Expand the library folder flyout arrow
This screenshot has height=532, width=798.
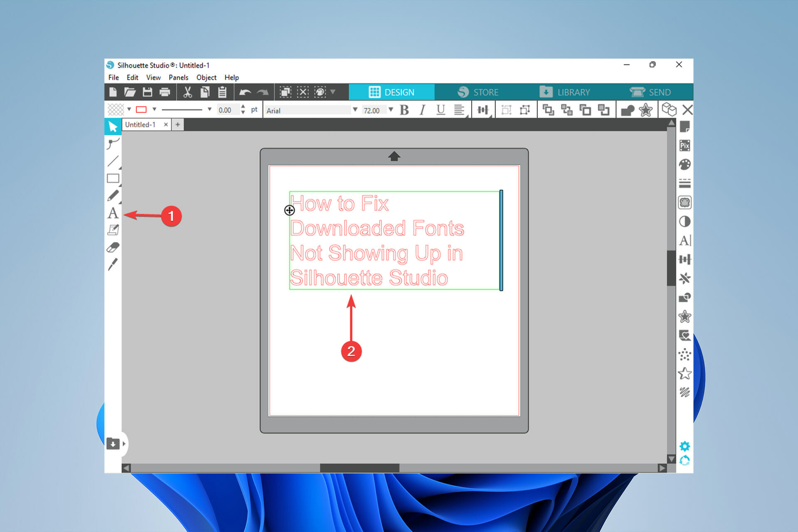point(124,443)
